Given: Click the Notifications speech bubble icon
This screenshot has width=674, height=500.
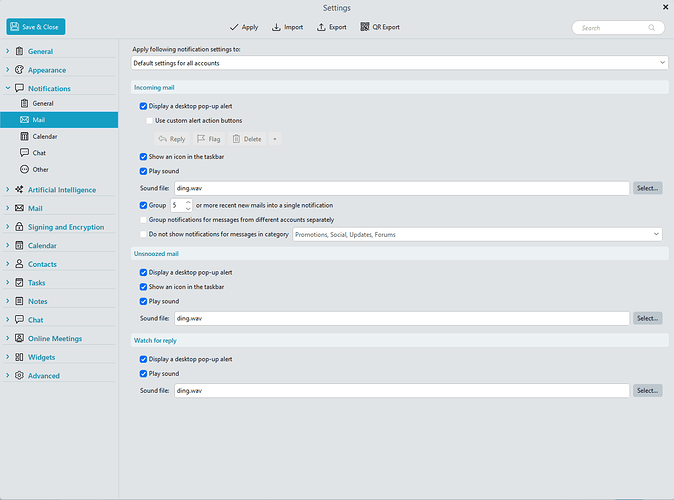Looking at the screenshot, I should tap(19, 88).
